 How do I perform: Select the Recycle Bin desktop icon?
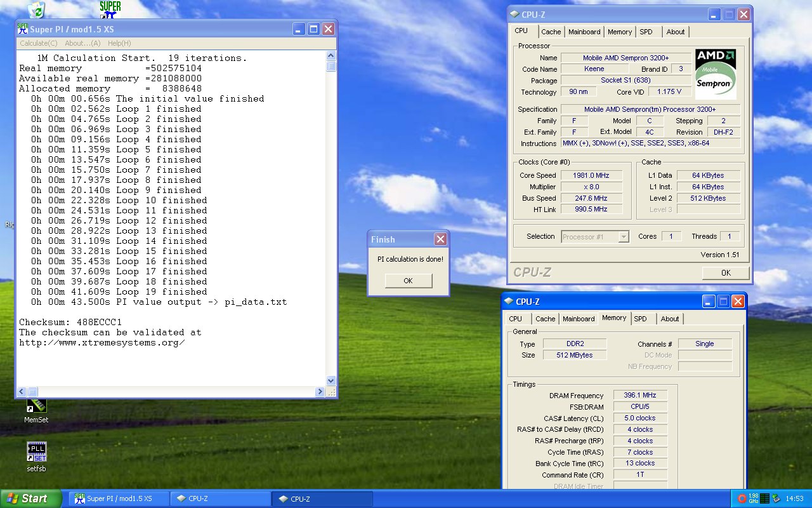coord(36,9)
